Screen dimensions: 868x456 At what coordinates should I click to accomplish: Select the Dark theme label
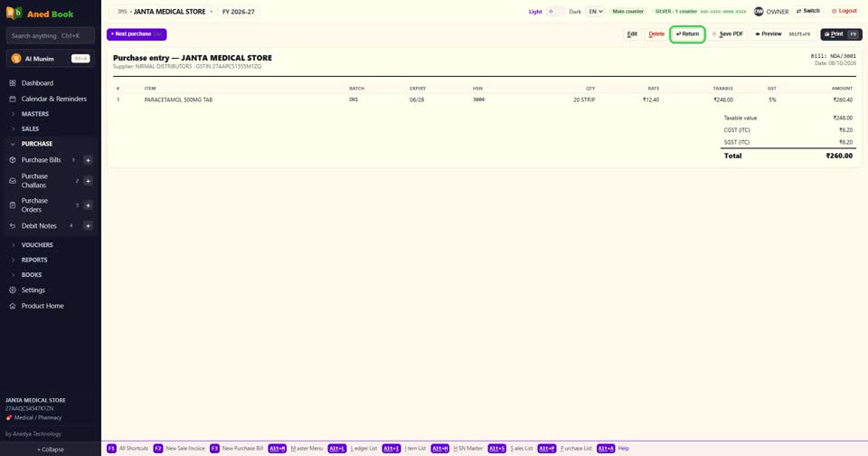(575, 12)
